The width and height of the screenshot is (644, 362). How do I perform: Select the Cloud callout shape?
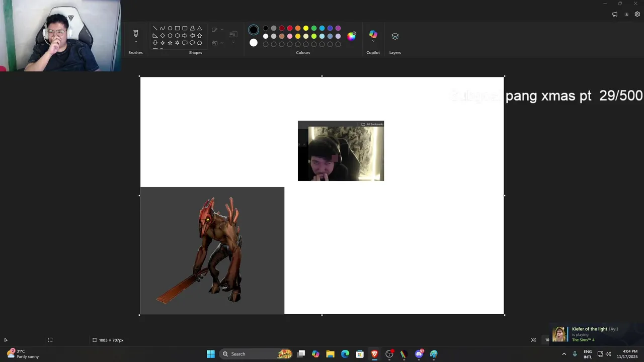[x=200, y=43]
